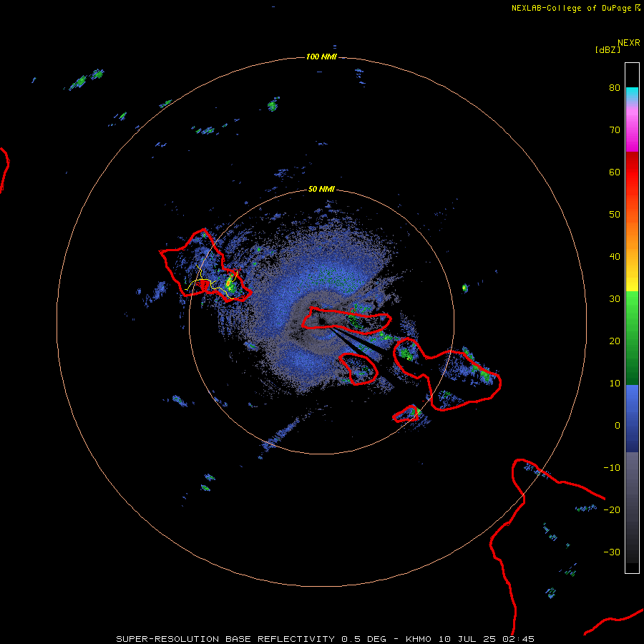The width and height of the screenshot is (644, 644).
Task: Click the 50 NMI range ring label
Action: point(321,189)
